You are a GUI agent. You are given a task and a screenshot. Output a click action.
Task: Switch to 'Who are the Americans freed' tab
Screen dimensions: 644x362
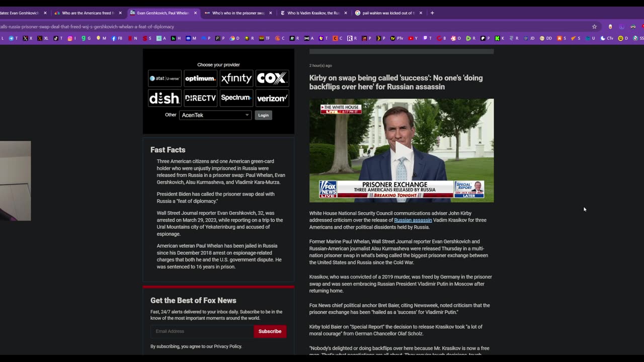(88, 13)
